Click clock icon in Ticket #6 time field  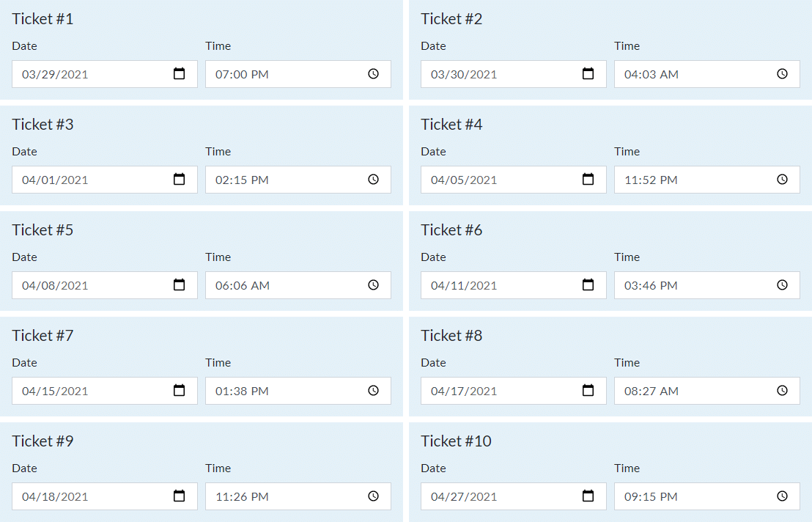[783, 284]
